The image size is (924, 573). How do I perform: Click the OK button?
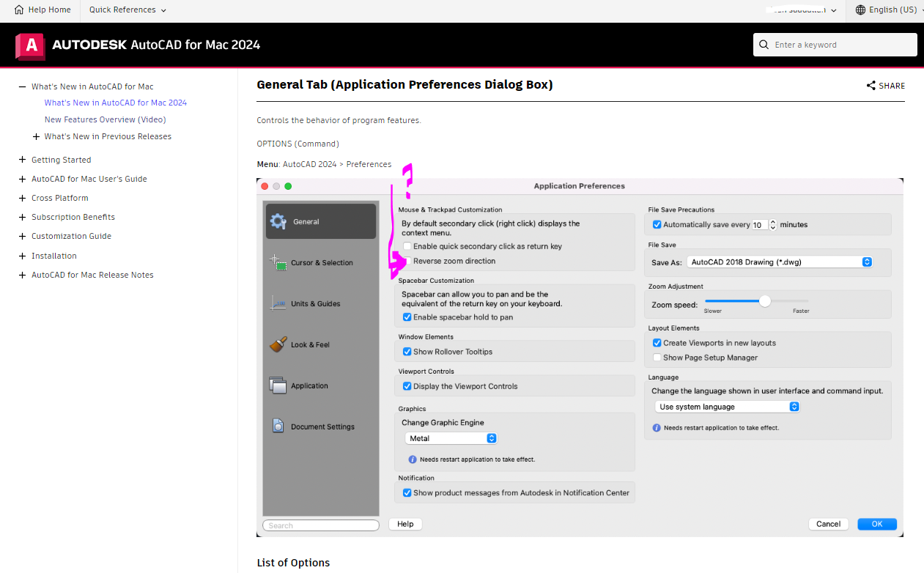click(876, 524)
